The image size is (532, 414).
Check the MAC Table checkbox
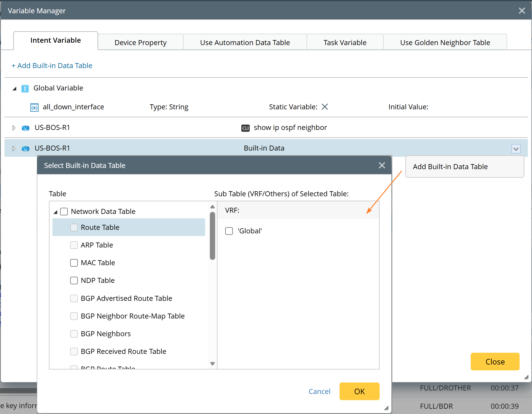pyautogui.click(x=74, y=263)
